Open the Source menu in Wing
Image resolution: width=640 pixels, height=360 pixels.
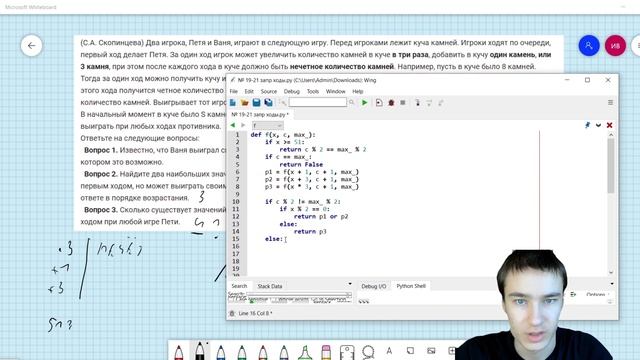pos(269,91)
